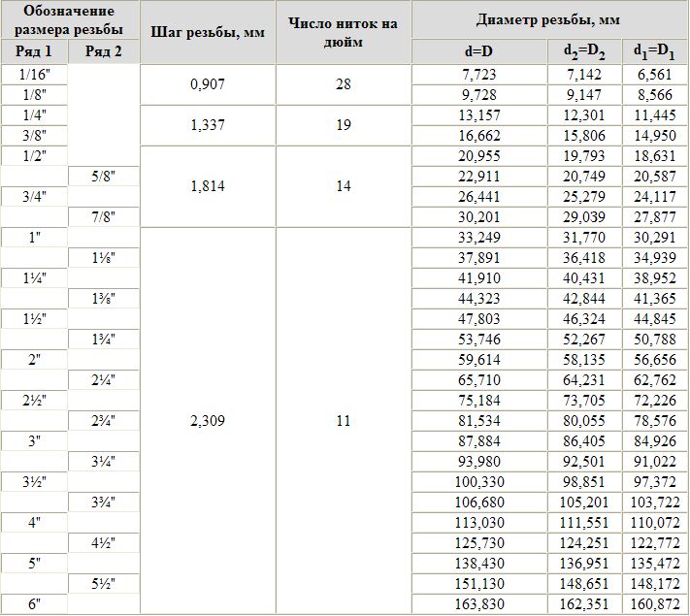690x616 pixels.
Task: Select the pitch value 1,814
Action: point(208,186)
